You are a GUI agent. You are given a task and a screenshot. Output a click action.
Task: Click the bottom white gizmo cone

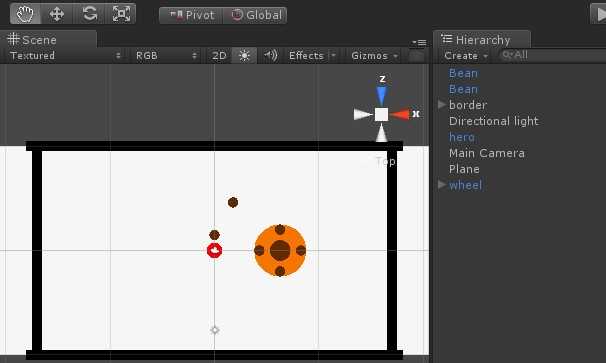point(381,133)
